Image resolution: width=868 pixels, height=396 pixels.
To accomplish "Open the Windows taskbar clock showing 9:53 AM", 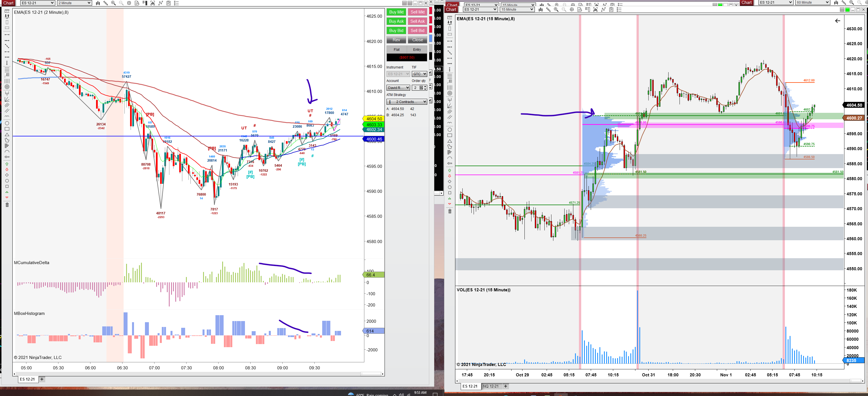I will tap(420, 393).
